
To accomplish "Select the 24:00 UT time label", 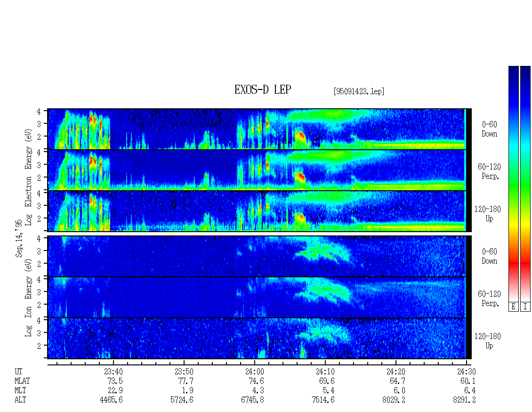I will pyautogui.click(x=254, y=372).
